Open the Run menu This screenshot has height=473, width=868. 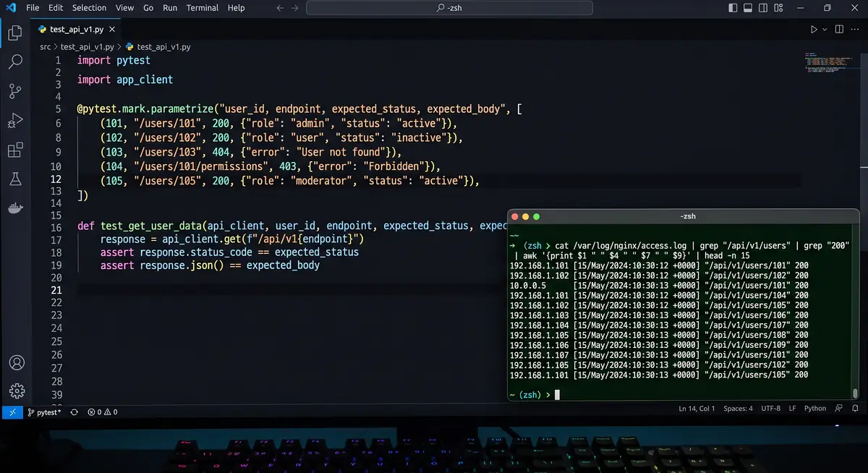(170, 8)
